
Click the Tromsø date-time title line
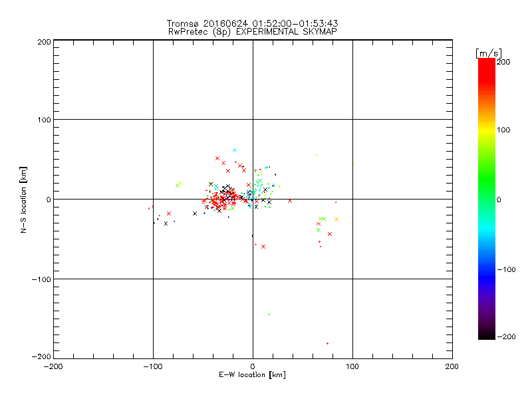[x=252, y=23]
